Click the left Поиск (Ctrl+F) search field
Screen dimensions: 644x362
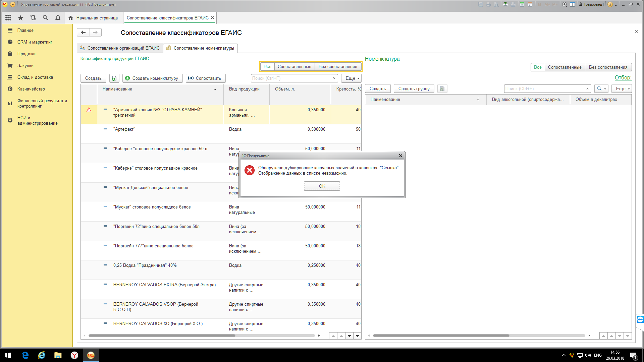coord(291,78)
